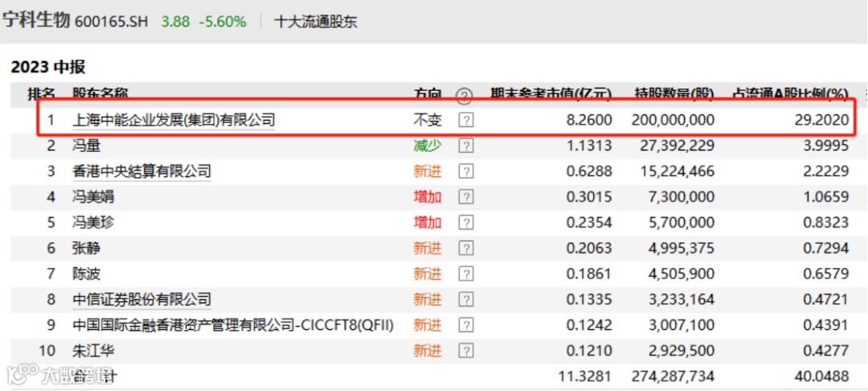Click total market value 11.3281
Image resolution: width=868 pixels, height=391 pixels.
click(x=586, y=377)
